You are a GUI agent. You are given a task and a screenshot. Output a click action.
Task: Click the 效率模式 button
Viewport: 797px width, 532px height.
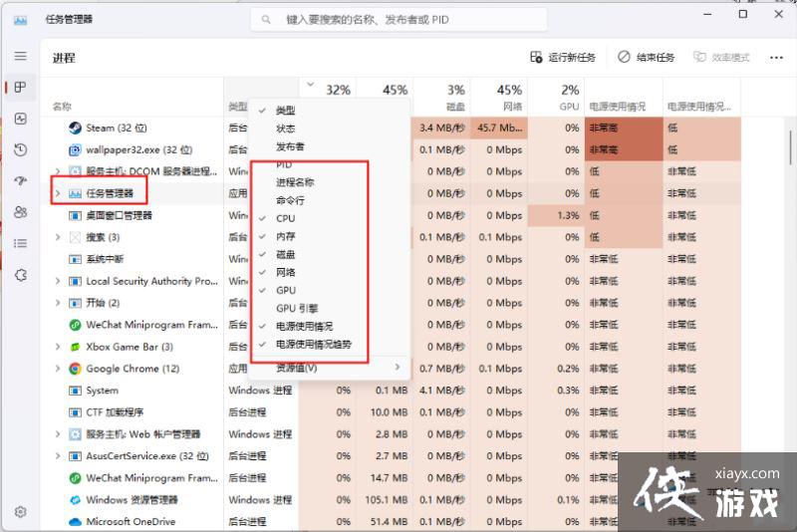[721, 58]
